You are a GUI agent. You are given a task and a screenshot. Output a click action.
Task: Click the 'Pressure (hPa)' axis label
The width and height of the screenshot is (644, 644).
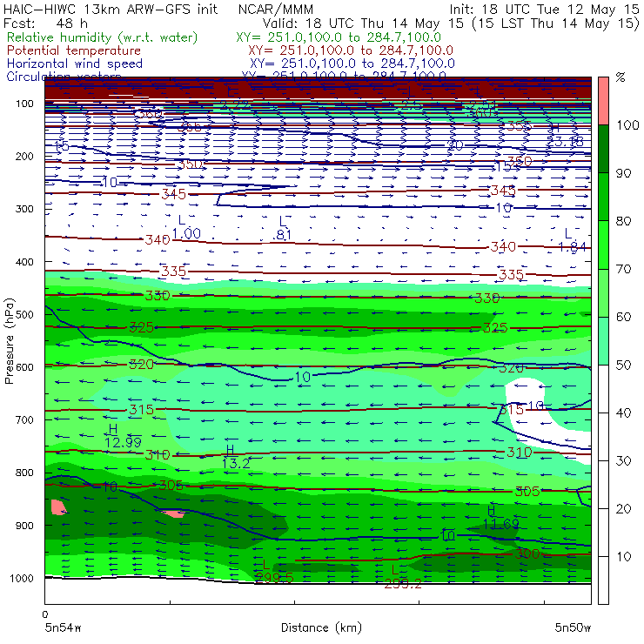(9, 341)
